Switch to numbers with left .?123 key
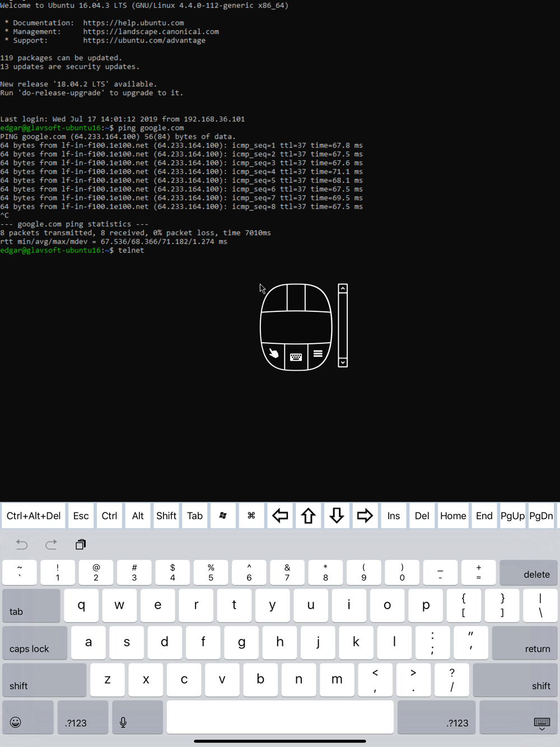 click(83, 717)
